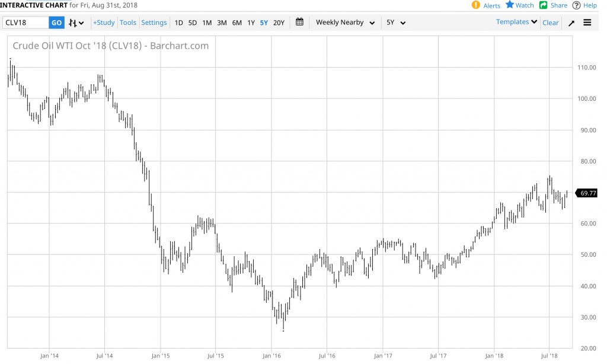Click the CLV18 symbol input field

[x=25, y=23]
